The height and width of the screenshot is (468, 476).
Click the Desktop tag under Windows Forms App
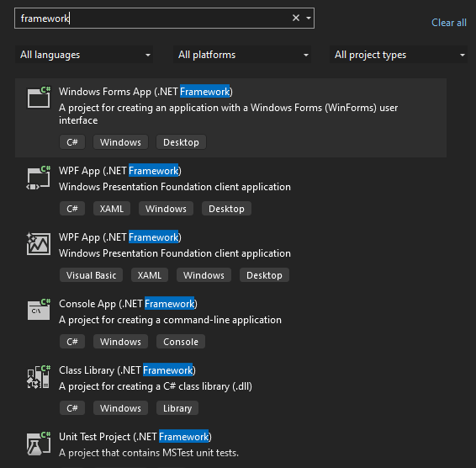pos(181,142)
